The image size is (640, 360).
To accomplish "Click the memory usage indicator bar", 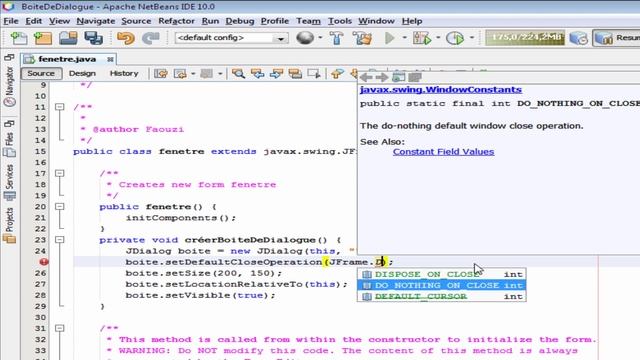I will coord(524,38).
